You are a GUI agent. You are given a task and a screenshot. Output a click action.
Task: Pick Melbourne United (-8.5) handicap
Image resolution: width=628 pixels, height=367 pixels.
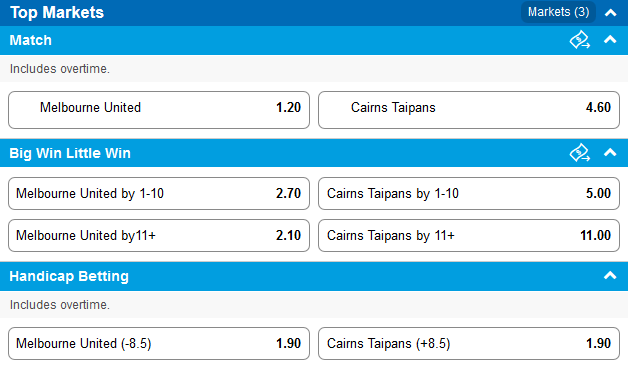coord(159,344)
